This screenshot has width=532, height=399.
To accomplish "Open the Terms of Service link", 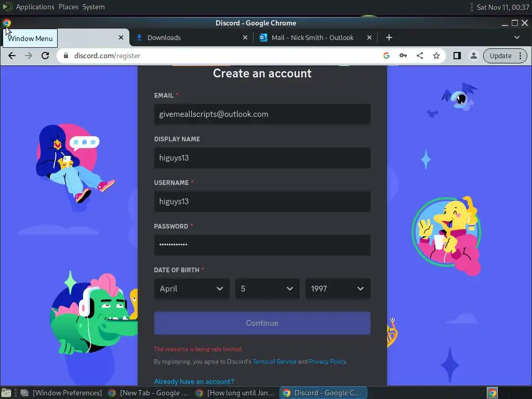I will coord(274,362).
